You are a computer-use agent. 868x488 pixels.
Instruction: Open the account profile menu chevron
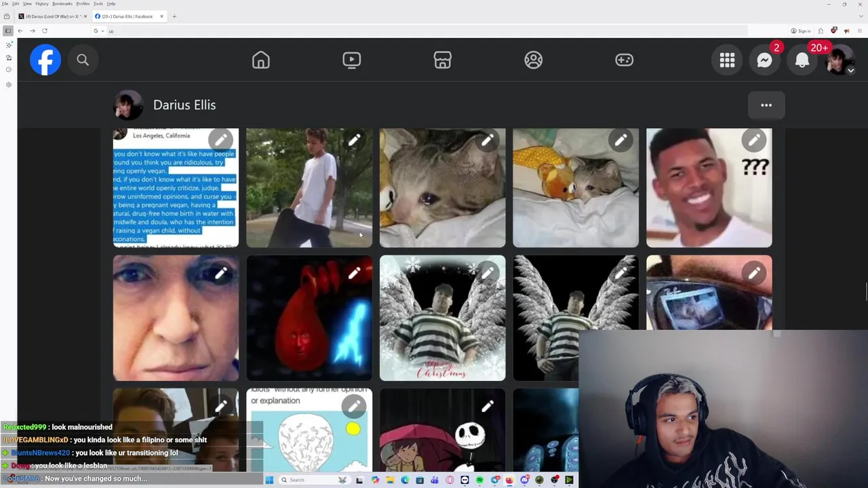click(x=850, y=70)
